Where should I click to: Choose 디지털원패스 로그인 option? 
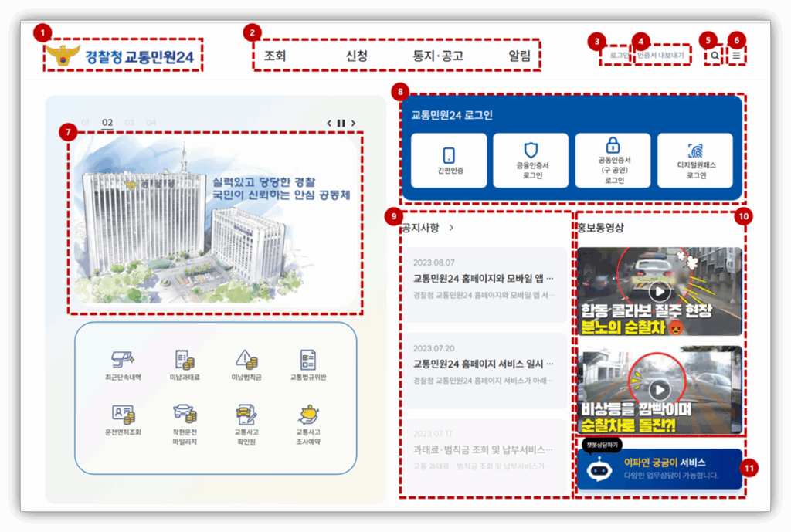[x=695, y=161]
